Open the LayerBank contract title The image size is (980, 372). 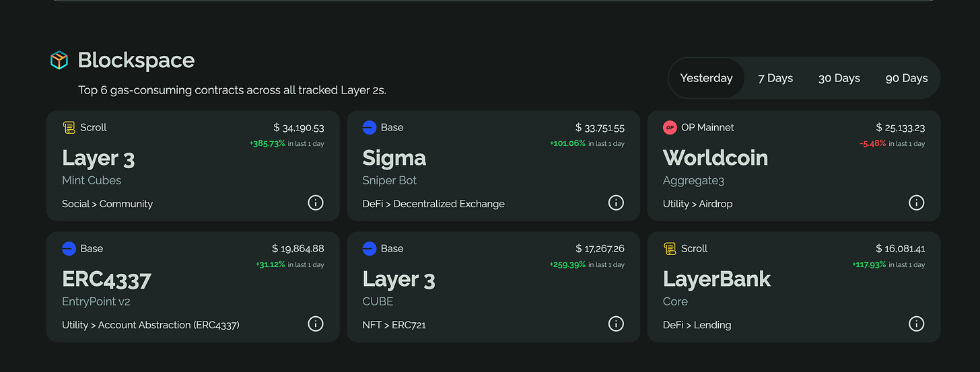pyautogui.click(x=717, y=279)
